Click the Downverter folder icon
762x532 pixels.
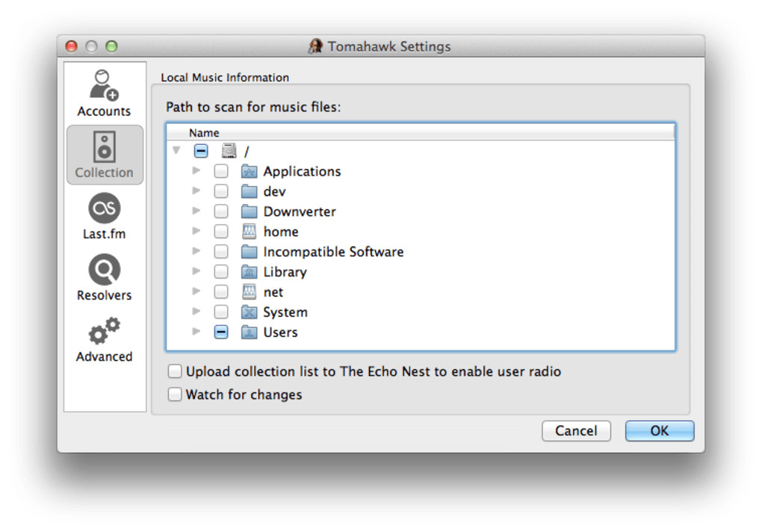(250, 211)
